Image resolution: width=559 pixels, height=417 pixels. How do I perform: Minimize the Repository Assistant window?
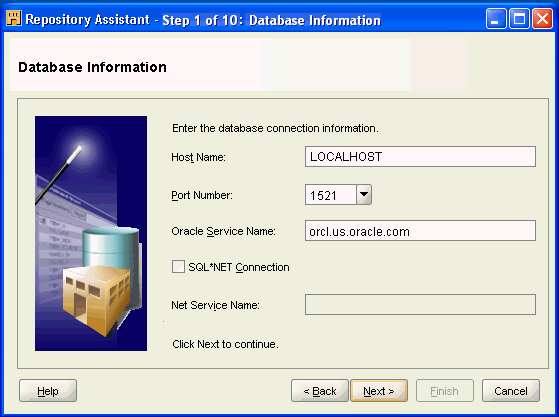[x=496, y=19]
